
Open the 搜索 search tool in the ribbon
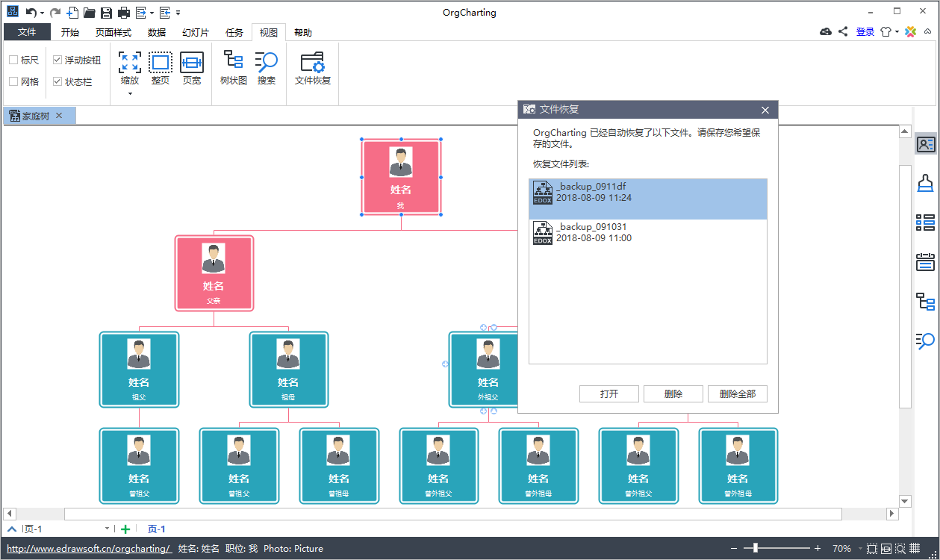267,69
